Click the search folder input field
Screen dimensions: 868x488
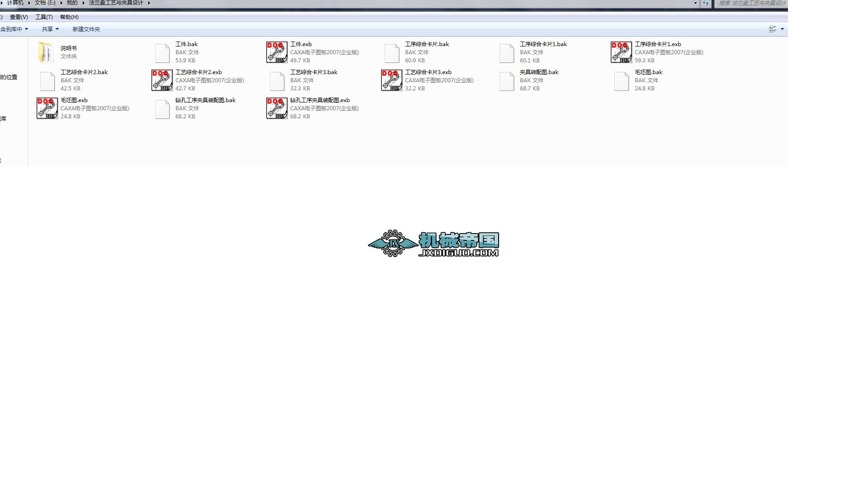tap(752, 3)
